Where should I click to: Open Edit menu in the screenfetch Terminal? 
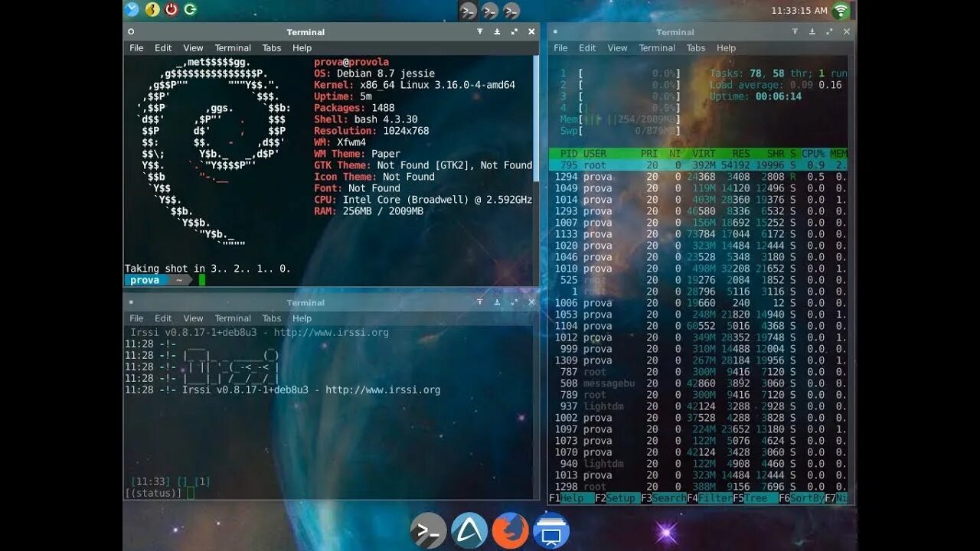tap(163, 47)
